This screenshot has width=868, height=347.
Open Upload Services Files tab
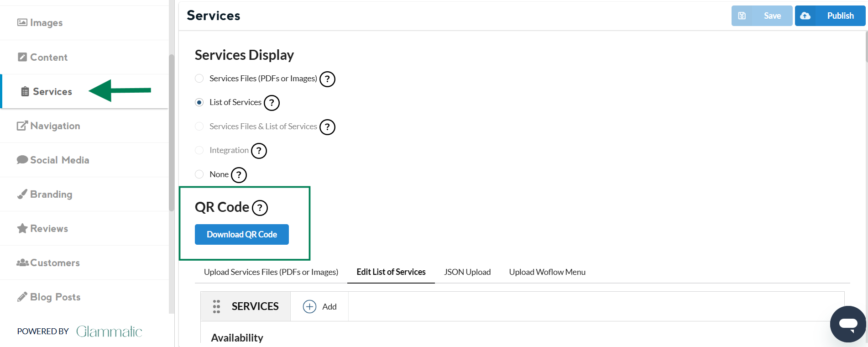click(271, 272)
